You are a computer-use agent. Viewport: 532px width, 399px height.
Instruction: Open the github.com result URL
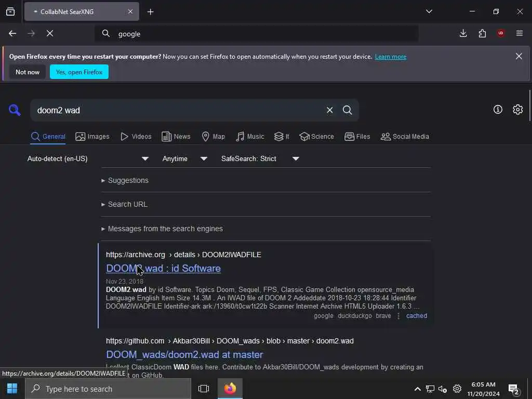[230, 341]
